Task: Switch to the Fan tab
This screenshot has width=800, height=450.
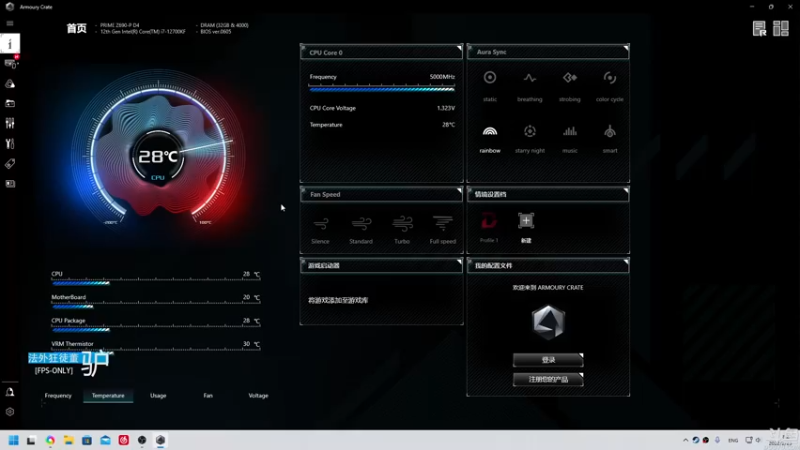Action: [208, 395]
